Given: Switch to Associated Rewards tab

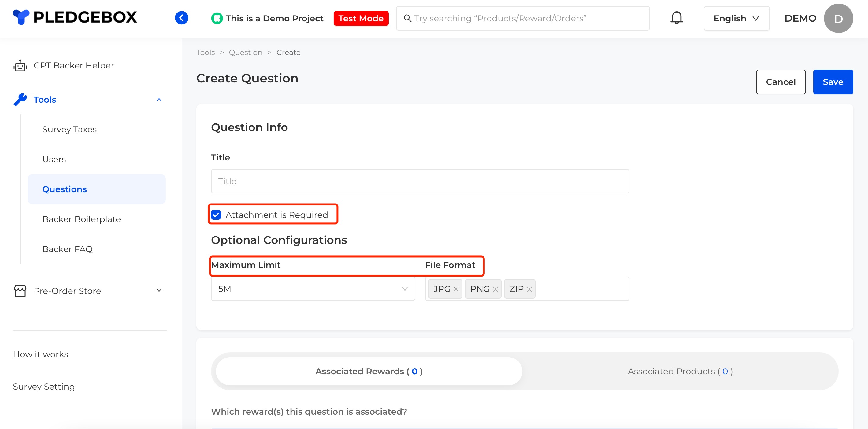Looking at the screenshot, I should pyautogui.click(x=369, y=371).
